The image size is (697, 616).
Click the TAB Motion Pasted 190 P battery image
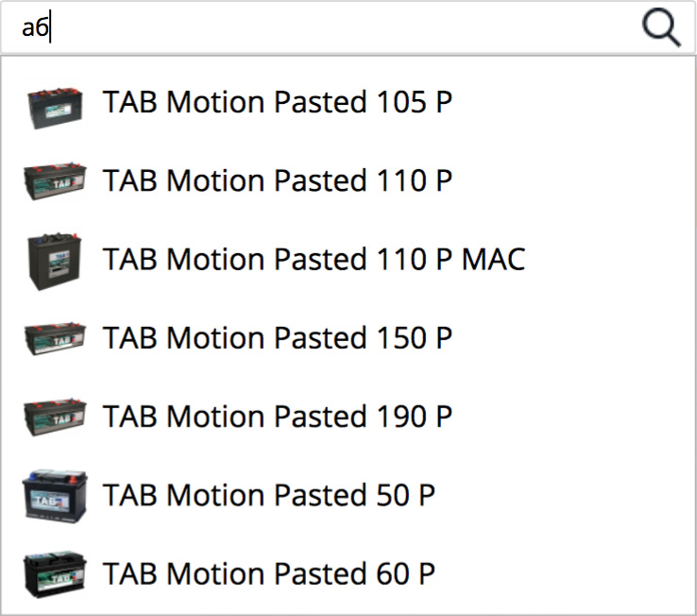tap(55, 418)
